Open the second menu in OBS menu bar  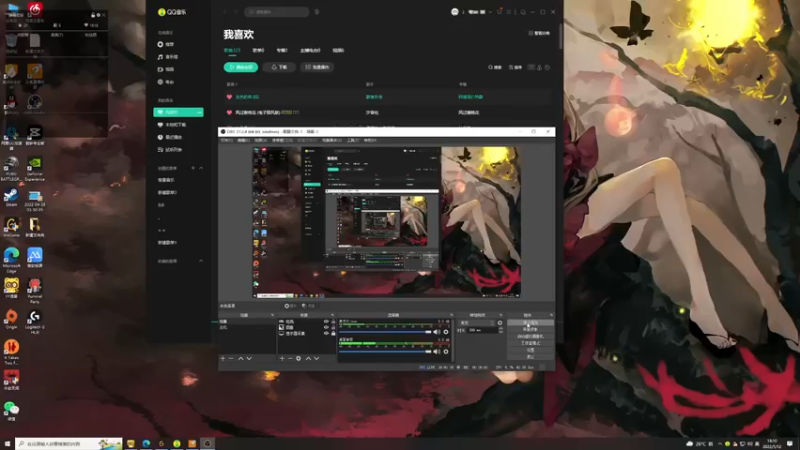tap(244, 140)
